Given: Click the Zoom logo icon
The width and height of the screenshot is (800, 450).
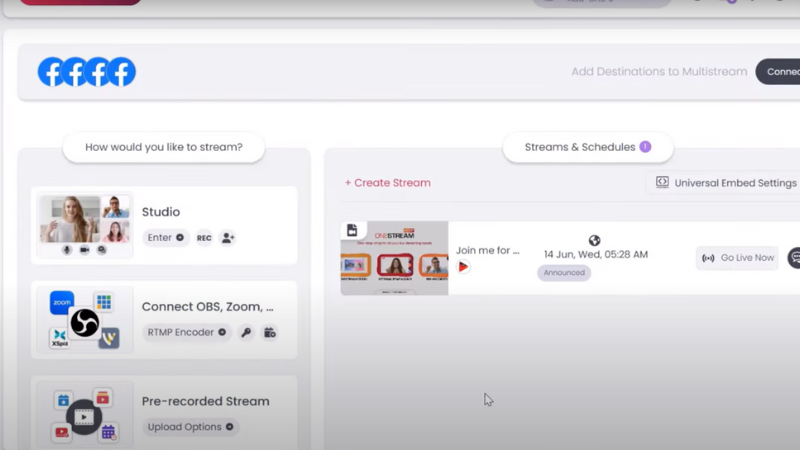Looking at the screenshot, I should coord(62,303).
